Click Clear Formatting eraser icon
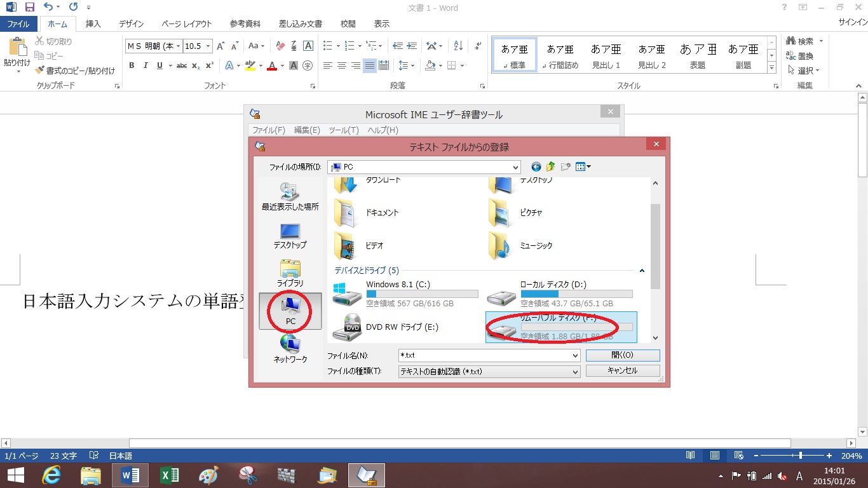Viewport: 868px width, 488px height. click(x=280, y=46)
